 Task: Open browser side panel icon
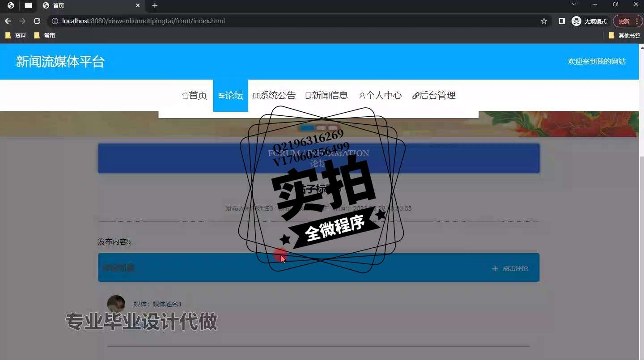pos(562,21)
